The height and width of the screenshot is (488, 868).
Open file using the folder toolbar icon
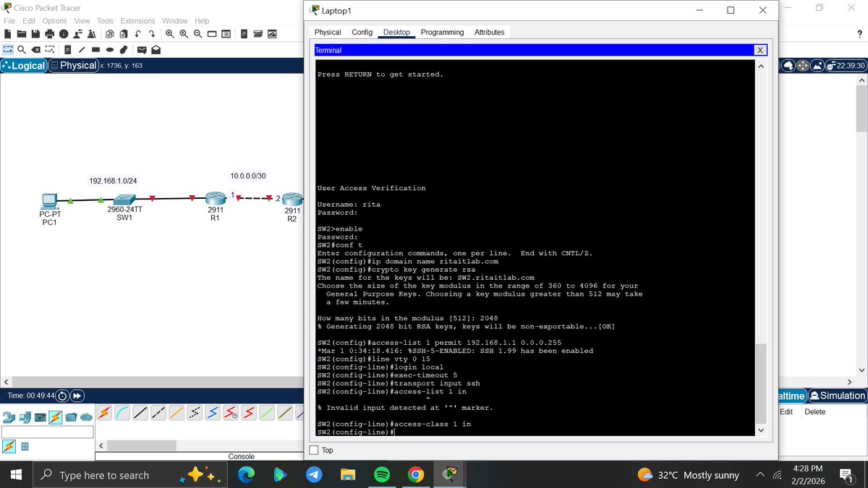(x=22, y=34)
